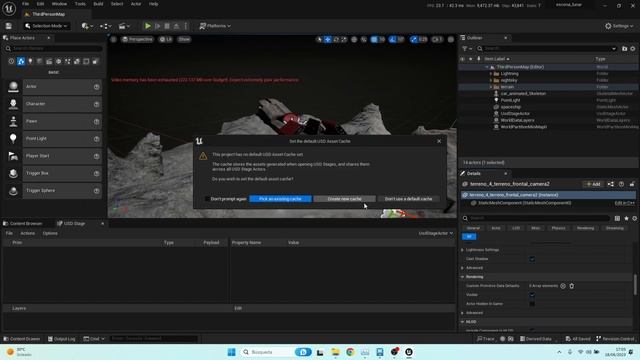Screen dimensions: 640x360
Task: Toggle the Visible checkbox under Rendering
Action: pyautogui.click(x=532, y=295)
